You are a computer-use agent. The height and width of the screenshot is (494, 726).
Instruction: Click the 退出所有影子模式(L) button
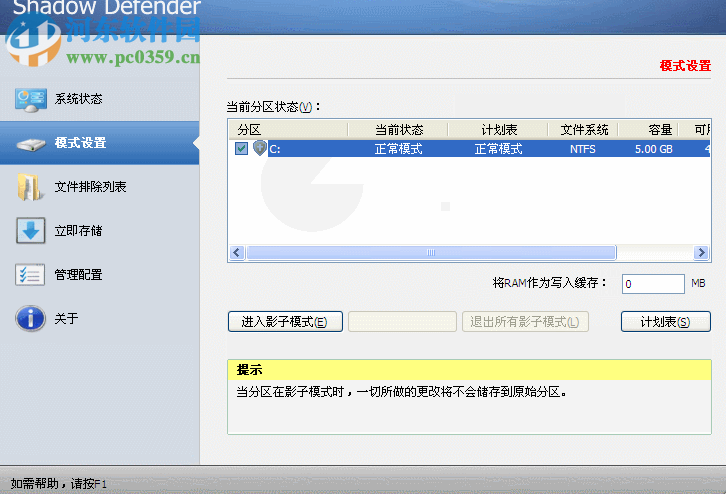[525, 322]
